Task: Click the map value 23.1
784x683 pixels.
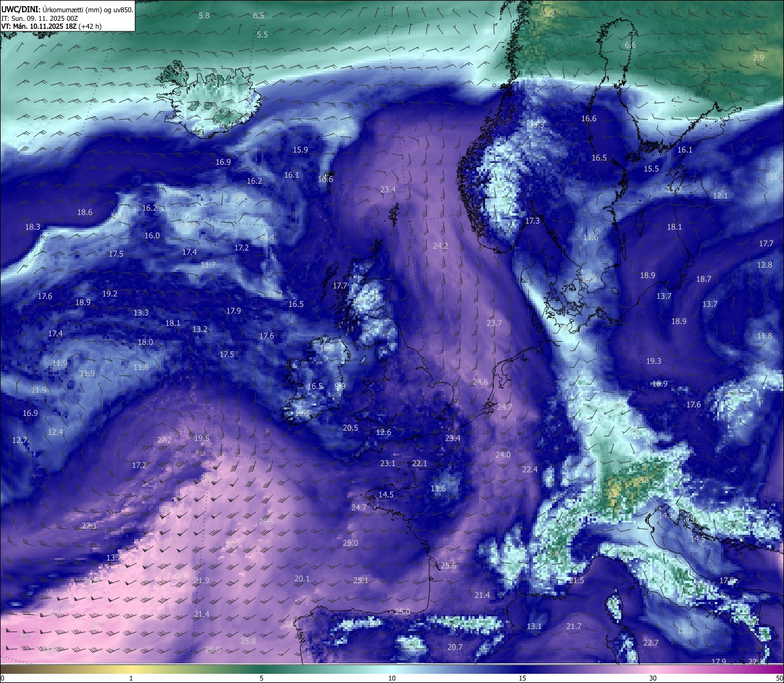Action: pyautogui.click(x=388, y=464)
